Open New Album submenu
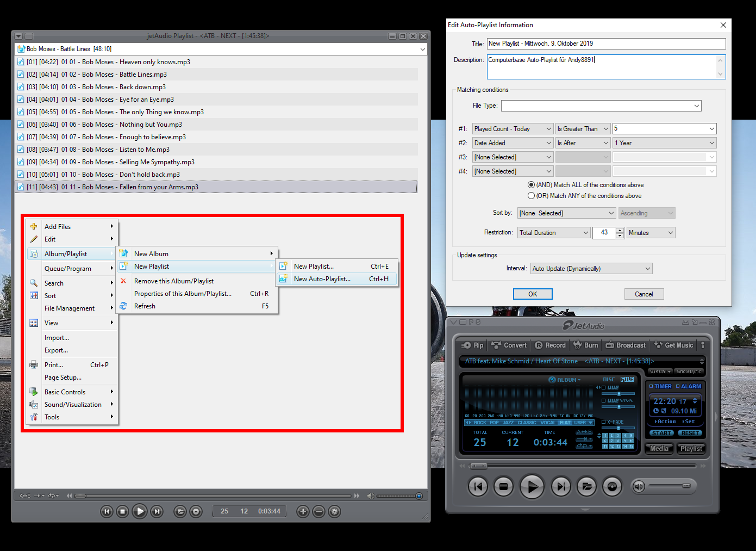 197,254
